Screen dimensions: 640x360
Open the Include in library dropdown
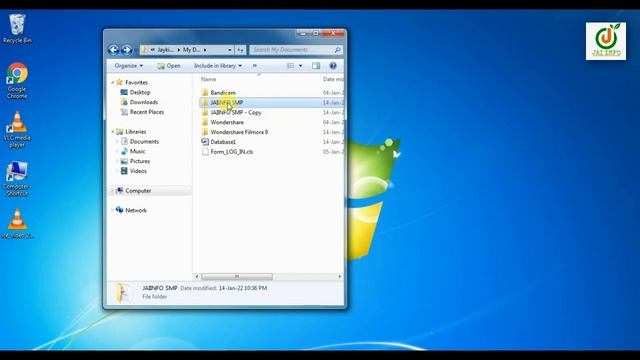(218, 66)
